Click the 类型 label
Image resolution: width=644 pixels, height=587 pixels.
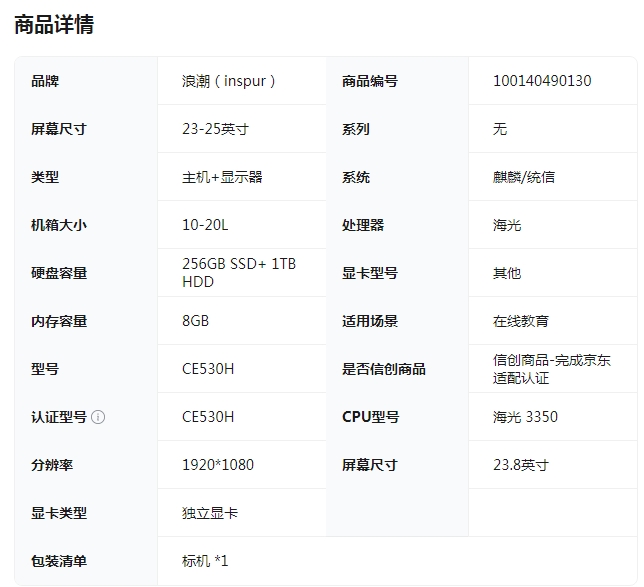pyautogui.click(x=45, y=177)
